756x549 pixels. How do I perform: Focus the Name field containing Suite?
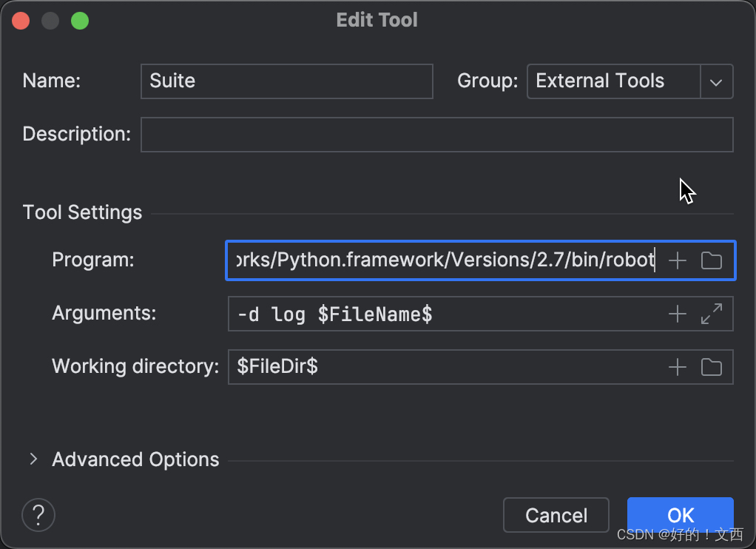click(x=287, y=81)
